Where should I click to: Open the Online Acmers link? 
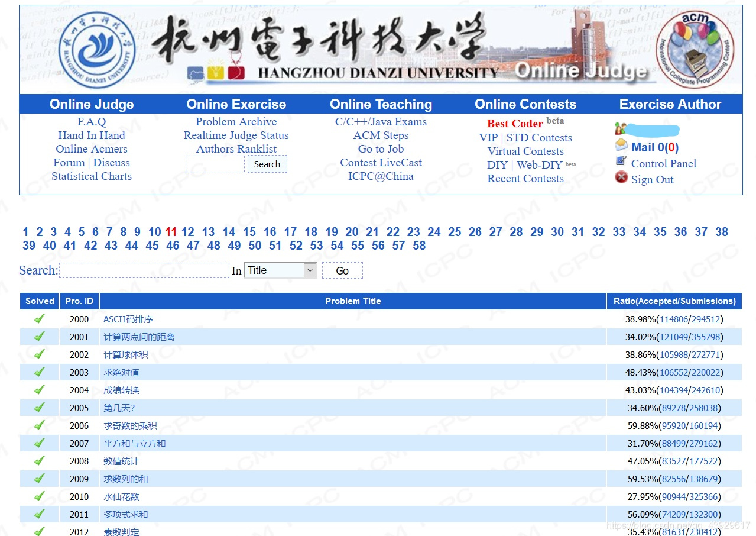(x=92, y=149)
